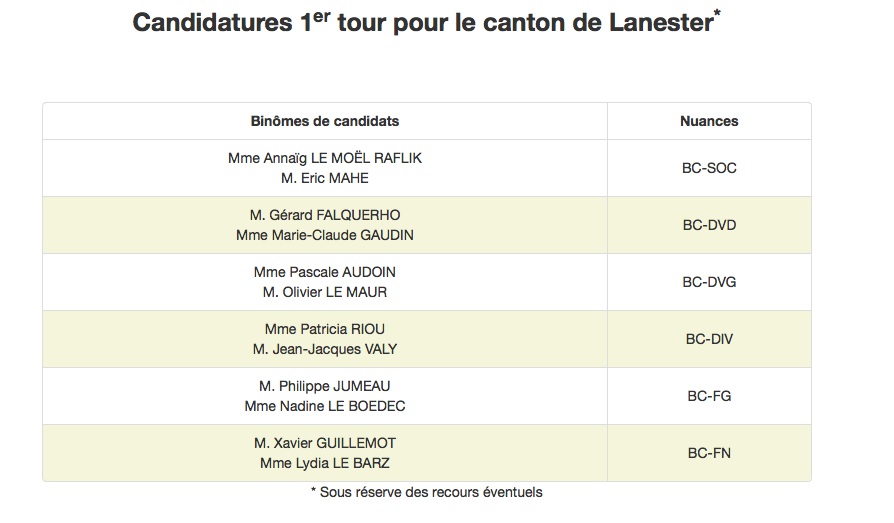This screenshot has height=523, width=894.
Task: Click the BC-SOC nuance cell
Action: tap(709, 168)
